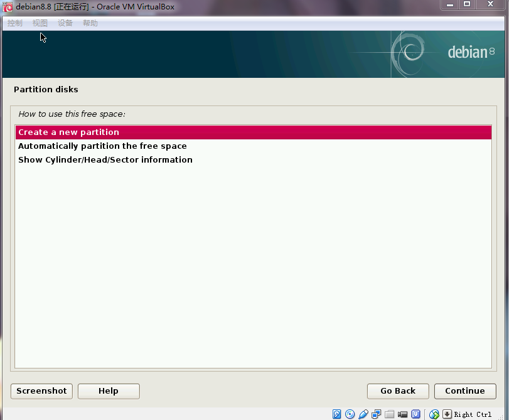Open the 控制 (Machine) menu
Image resolution: width=509 pixels, height=420 pixels.
14,23
